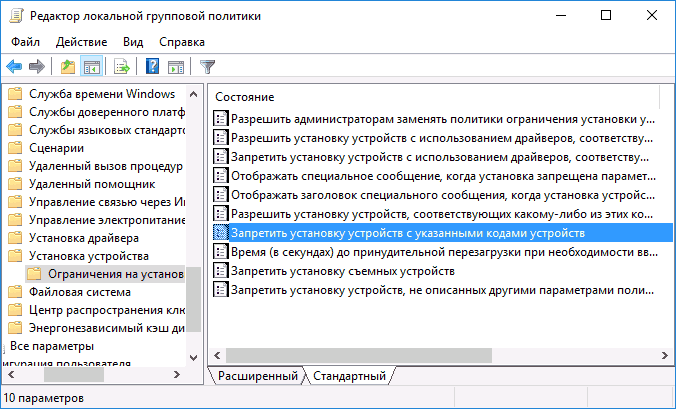This screenshot has height=409, width=676.
Task: Click icon of Разрешить администраторам заменять политики
Action: pos(220,119)
